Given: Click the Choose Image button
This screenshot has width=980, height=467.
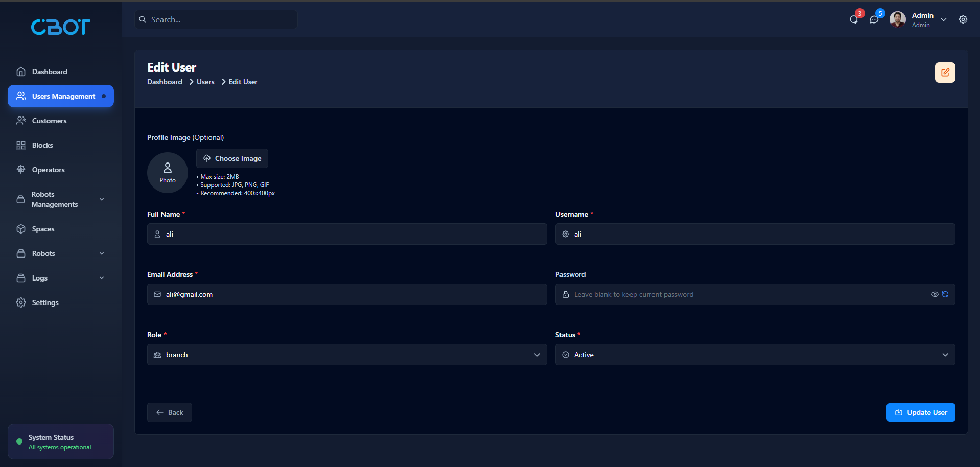Looking at the screenshot, I should [232, 158].
